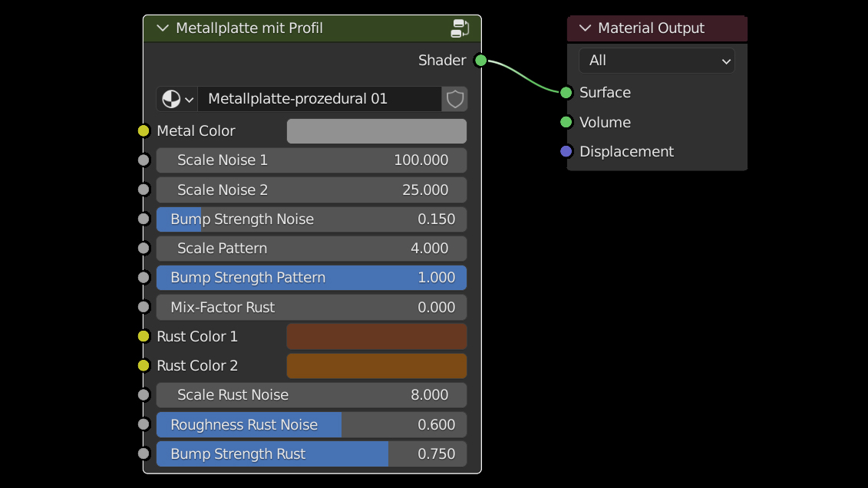Viewport: 868px width, 488px height.
Task: Open the All target dropdown
Action: click(657, 61)
